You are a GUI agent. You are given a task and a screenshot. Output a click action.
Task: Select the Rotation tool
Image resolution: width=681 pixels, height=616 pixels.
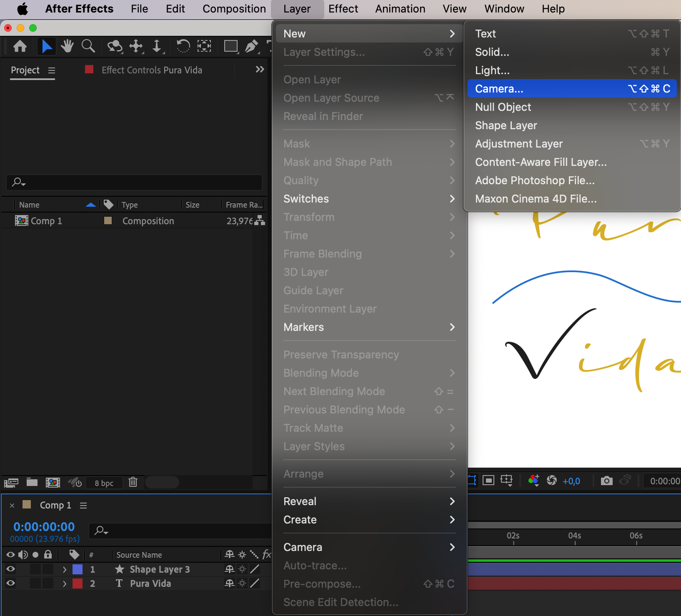183,46
